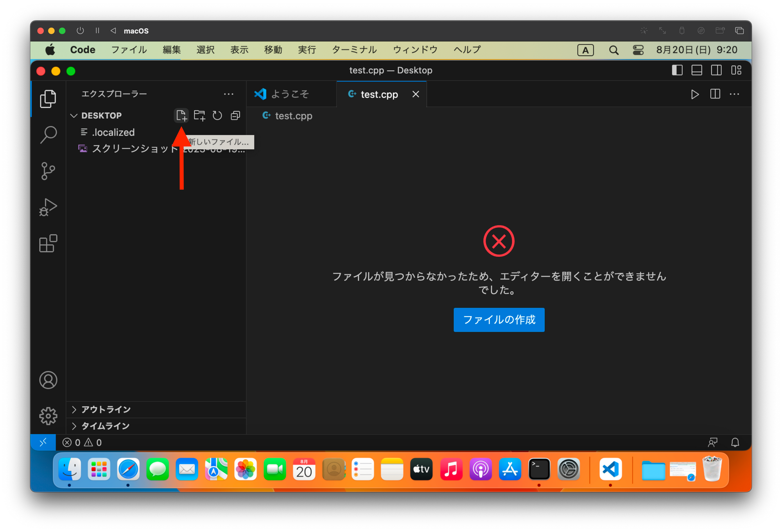Open the Extensions view

point(48,244)
